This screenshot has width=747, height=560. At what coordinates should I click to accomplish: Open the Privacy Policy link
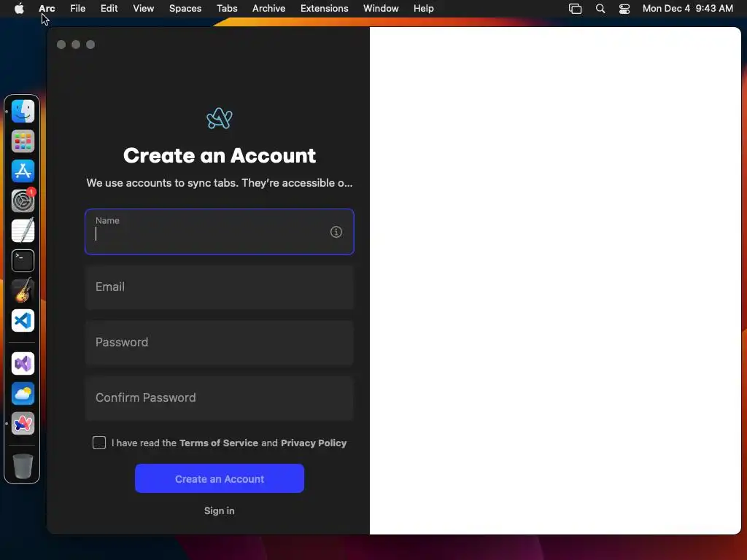tap(314, 443)
